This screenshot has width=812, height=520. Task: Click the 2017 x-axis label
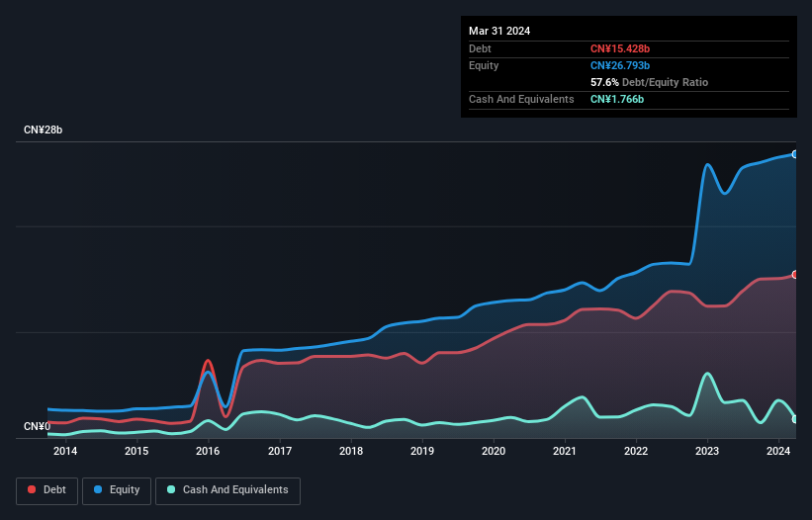(280, 451)
